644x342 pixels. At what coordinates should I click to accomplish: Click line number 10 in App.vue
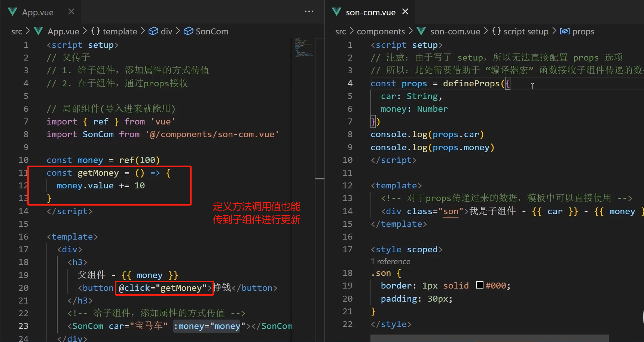[x=23, y=160]
